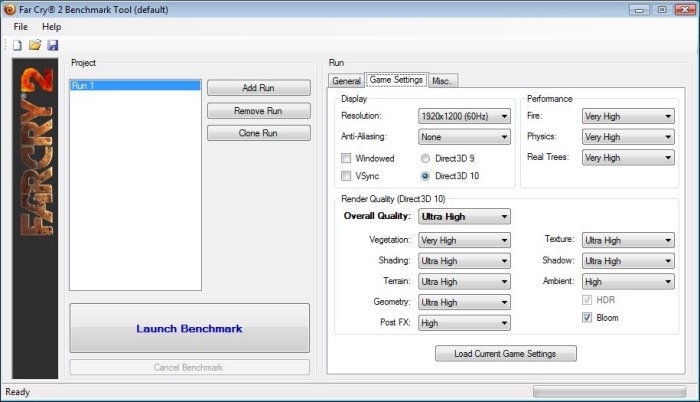Select the Direct3D 9 radio button

click(425, 158)
